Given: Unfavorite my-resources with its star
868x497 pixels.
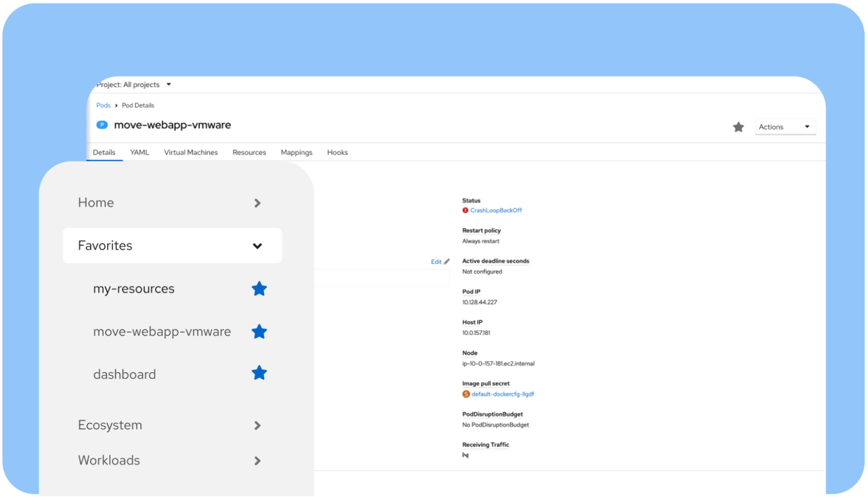Looking at the screenshot, I should 259,289.
